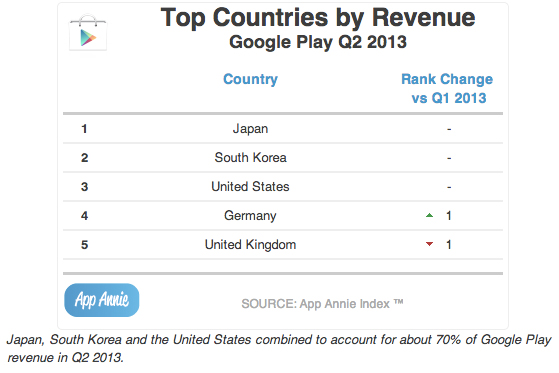Click the red down arrow beside United Kingdom

(x=430, y=244)
